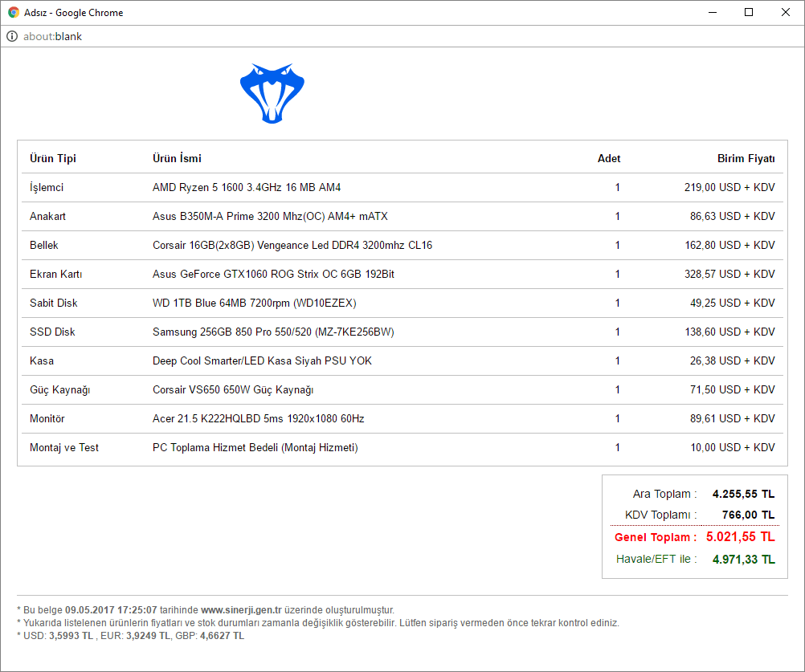The width and height of the screenshot is (805, 672).
Task: Click the 4.255,55 TL subtotal value
Action: 743,494
